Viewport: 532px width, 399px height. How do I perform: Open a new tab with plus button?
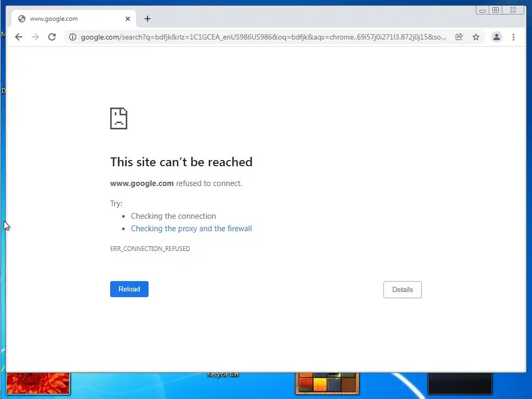click(x=147, y=19)
